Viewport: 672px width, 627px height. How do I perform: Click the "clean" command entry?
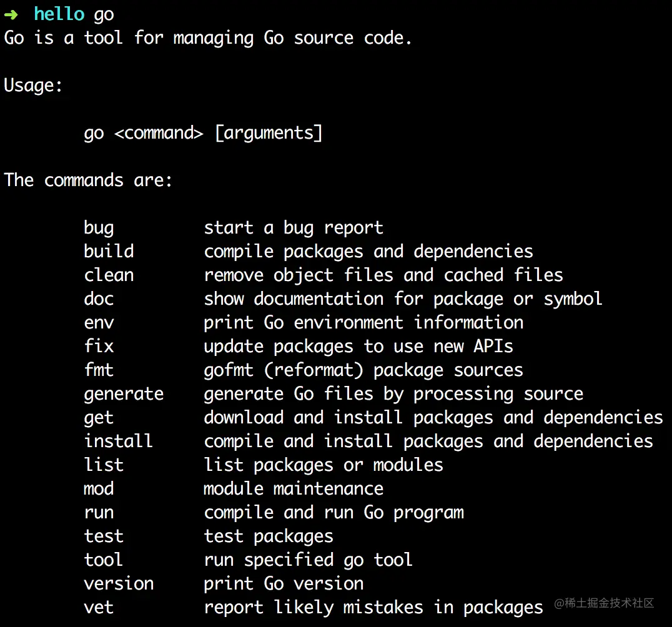click(x=109, y=275)
